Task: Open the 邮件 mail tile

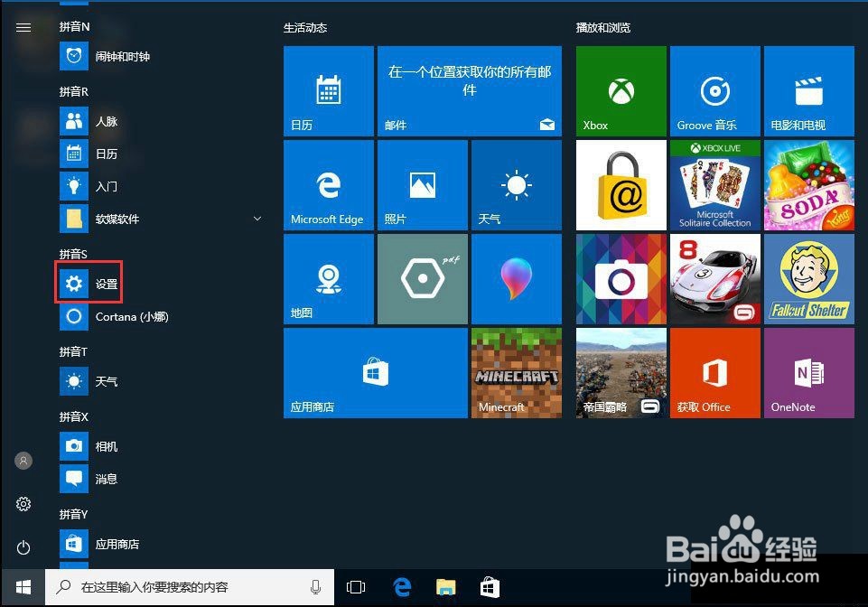Action: [x=470, y=91]
